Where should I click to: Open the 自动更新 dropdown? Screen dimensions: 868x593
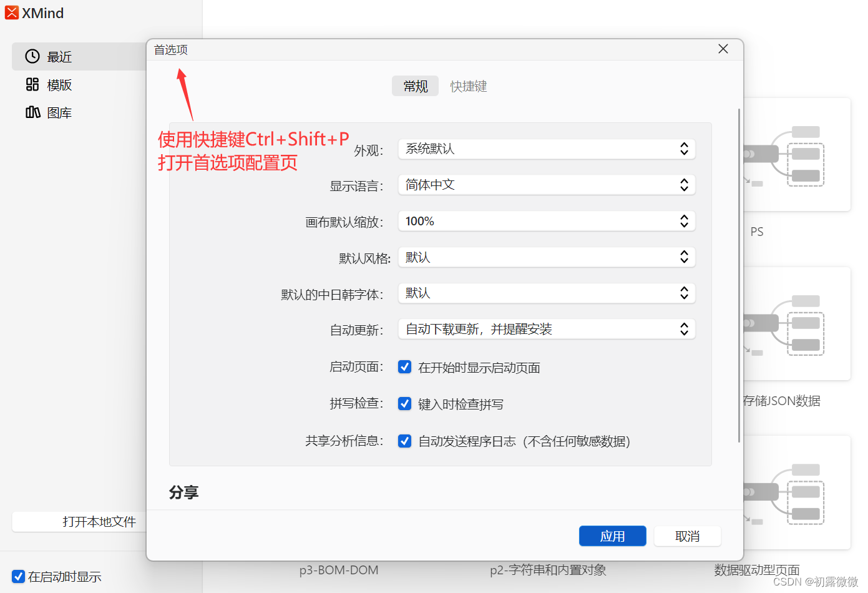547,329
